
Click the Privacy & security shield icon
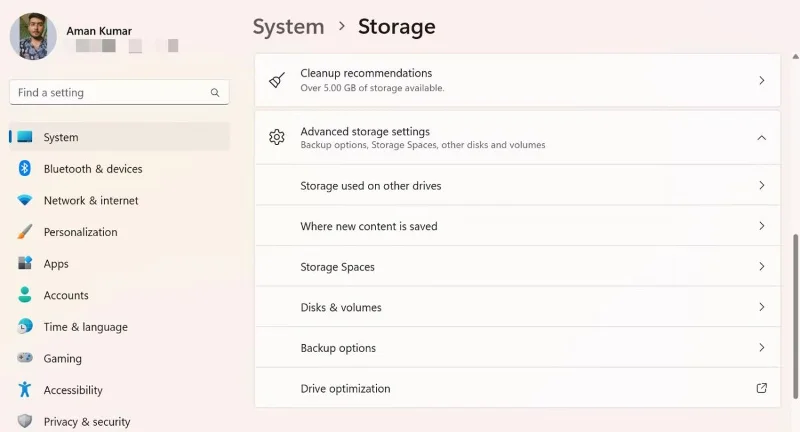(24, 421)
